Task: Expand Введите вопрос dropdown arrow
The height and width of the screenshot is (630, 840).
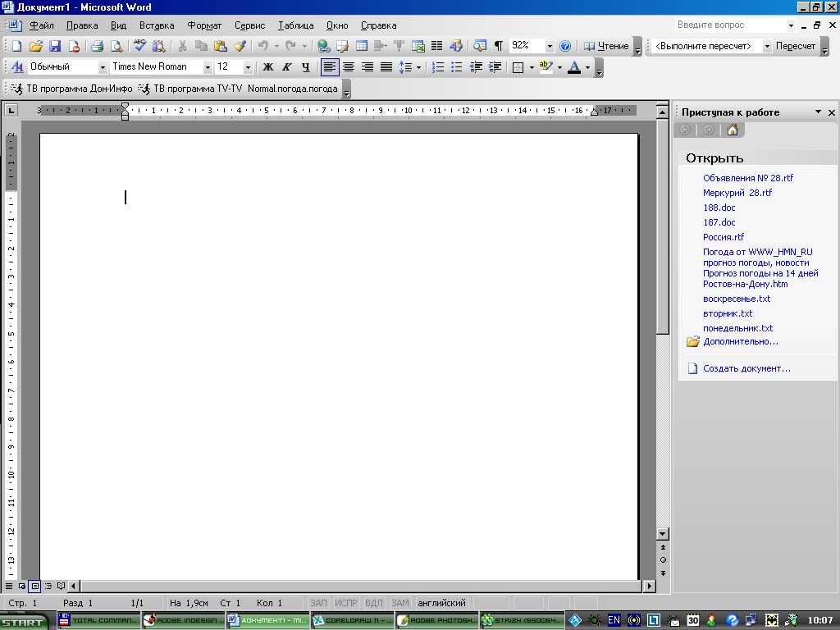Action: pos(791,25)
